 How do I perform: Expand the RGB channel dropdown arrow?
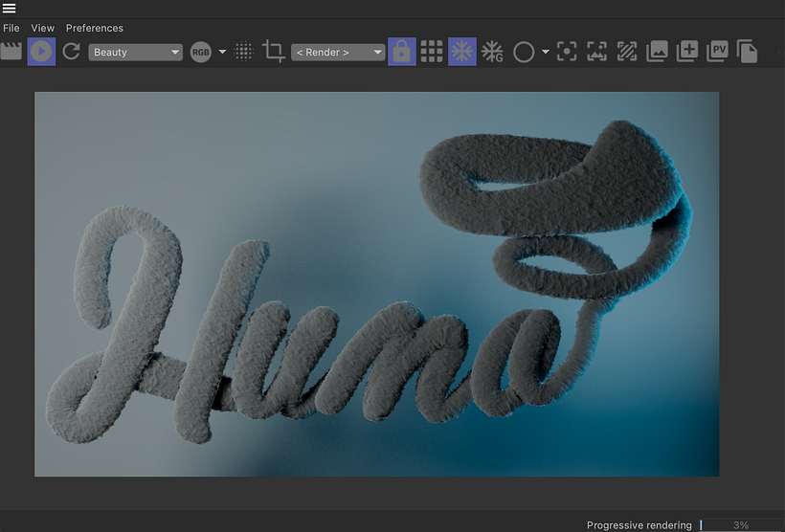tap(223, 52)
